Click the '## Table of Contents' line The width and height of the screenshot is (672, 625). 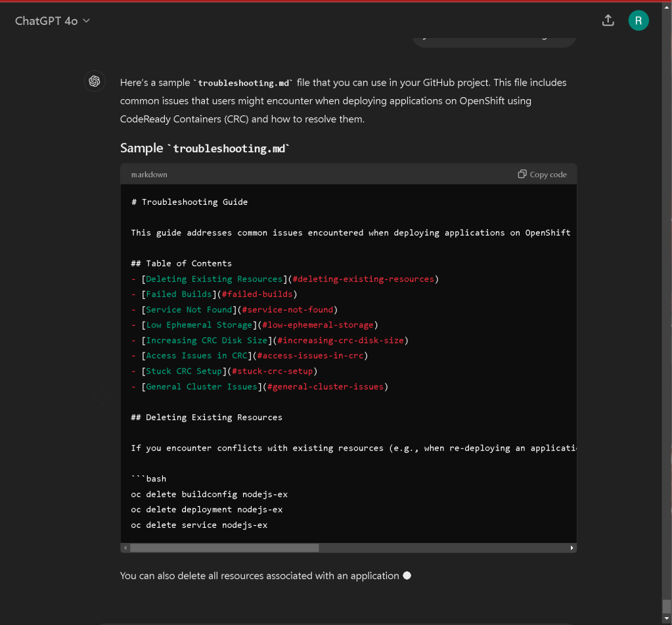tap(181, 263)
